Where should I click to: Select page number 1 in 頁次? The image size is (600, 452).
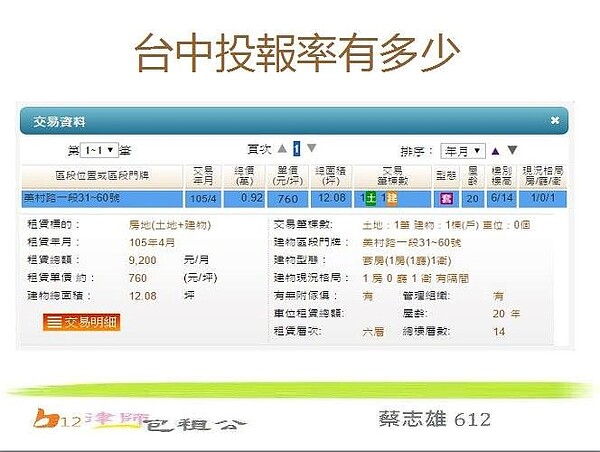(x=297, y=148)
